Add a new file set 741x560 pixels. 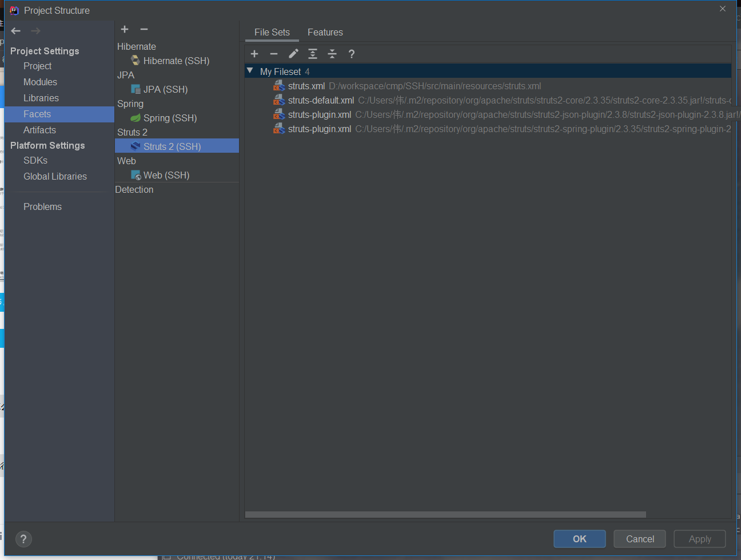[x=254, y=54]
